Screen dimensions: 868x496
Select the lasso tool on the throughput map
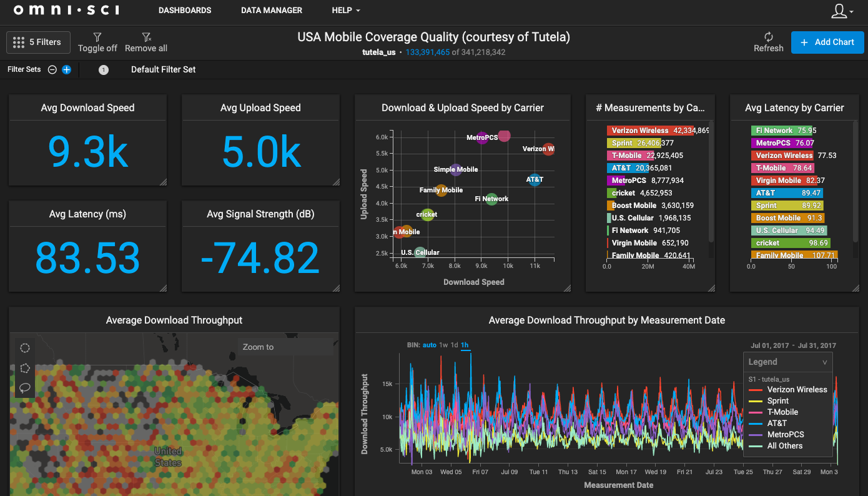tap(25, 388)
